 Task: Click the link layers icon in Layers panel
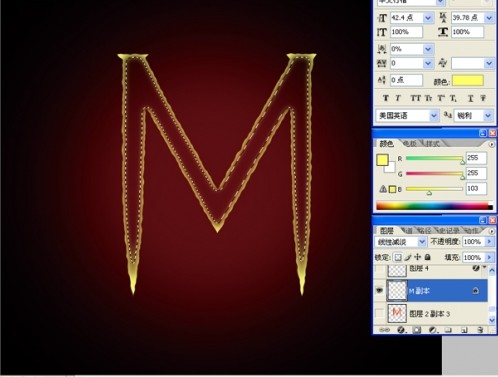[x=384, y=330]
